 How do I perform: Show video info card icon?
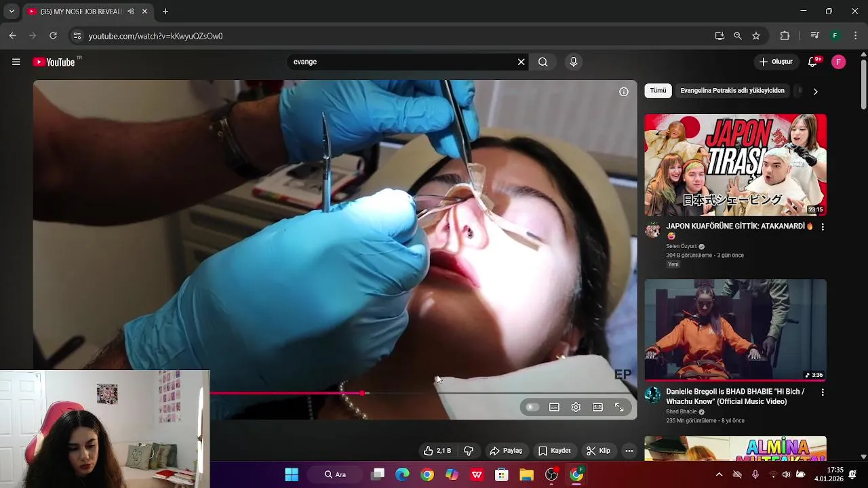tap(624, 91)
